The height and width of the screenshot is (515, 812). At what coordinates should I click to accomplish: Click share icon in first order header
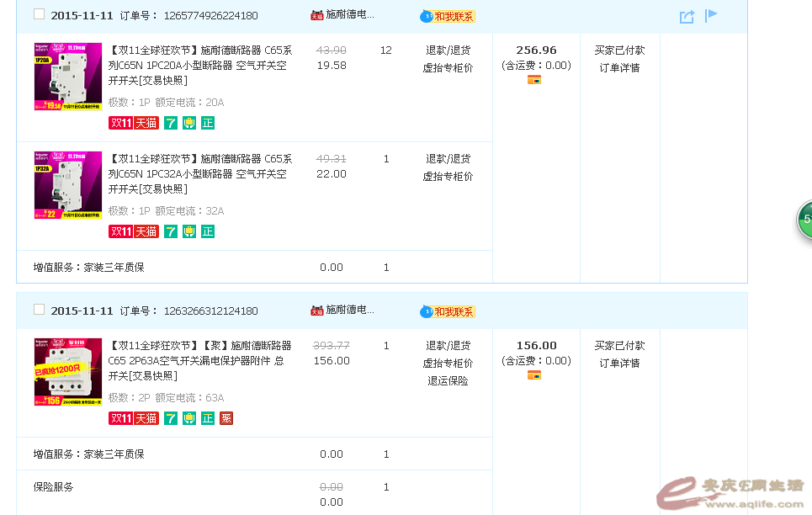[x=687, y=16]
